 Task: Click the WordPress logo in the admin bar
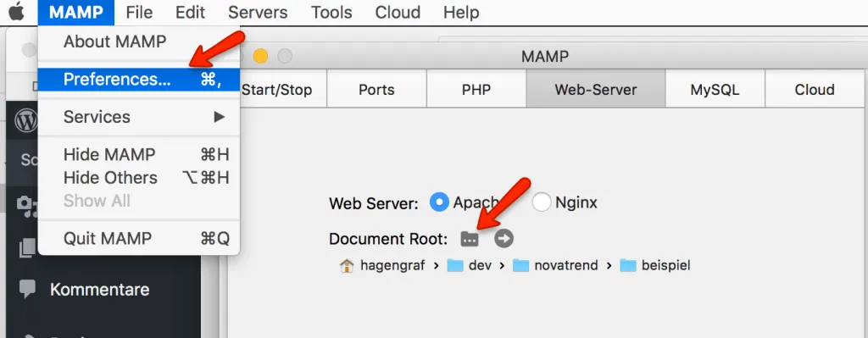point(26,120)
